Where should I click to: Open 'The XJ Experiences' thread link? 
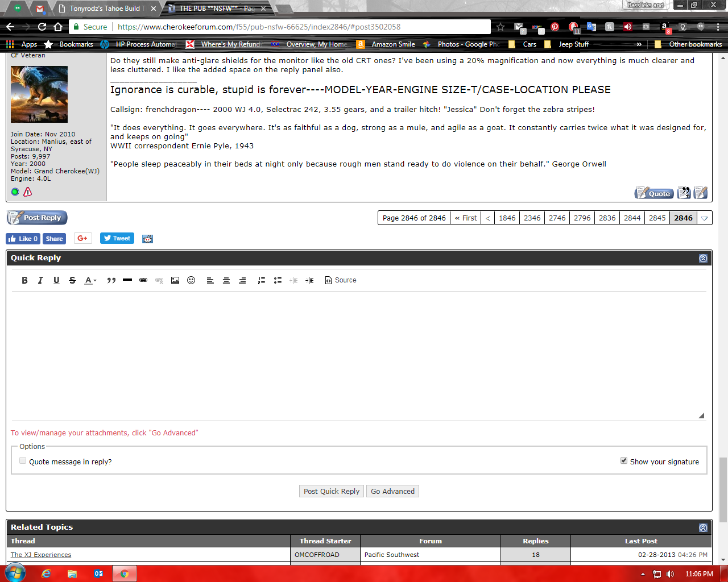click(41, 555)
